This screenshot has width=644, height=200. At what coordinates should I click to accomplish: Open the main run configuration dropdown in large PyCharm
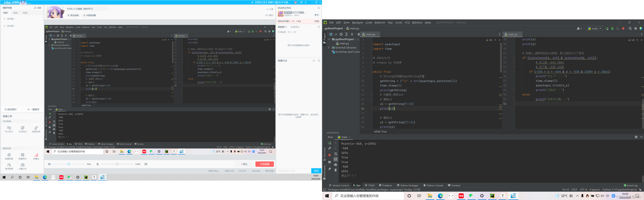594,28
